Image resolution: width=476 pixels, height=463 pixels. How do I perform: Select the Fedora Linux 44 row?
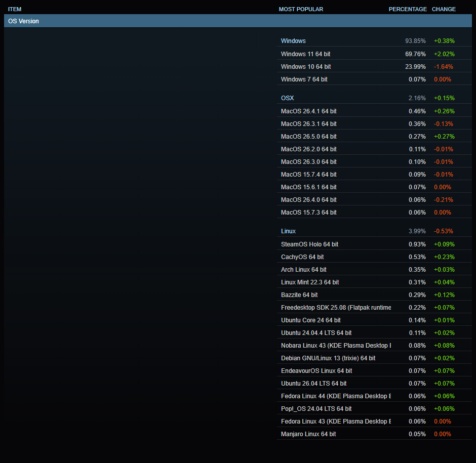374,396
